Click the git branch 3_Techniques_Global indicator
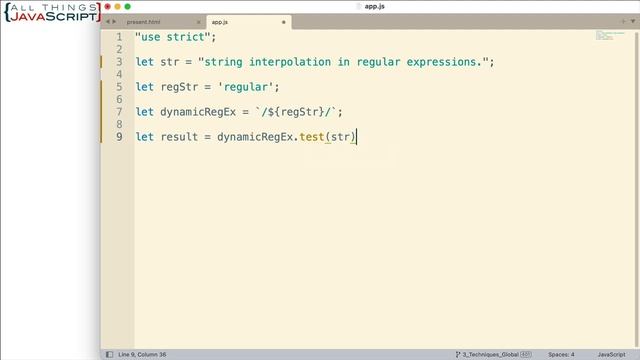This screenshot has width=640, height=360. [x=493, y=354]
